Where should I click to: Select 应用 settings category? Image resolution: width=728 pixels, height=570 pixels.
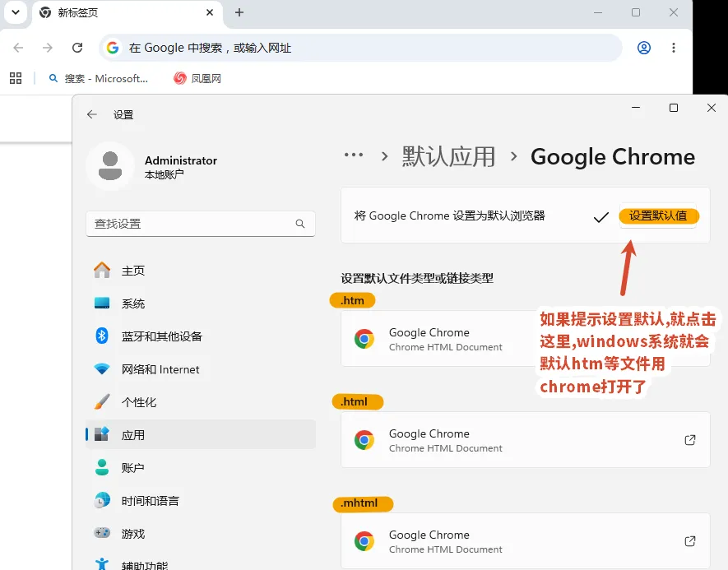(201, 434)
